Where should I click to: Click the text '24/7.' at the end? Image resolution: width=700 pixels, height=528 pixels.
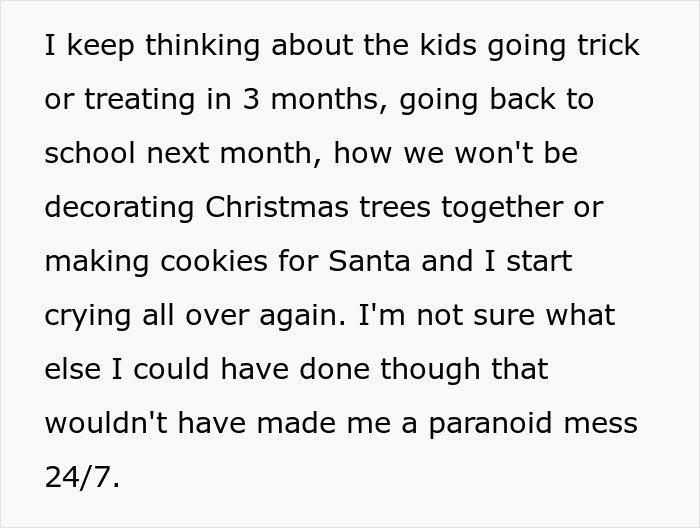pos(82,477)
